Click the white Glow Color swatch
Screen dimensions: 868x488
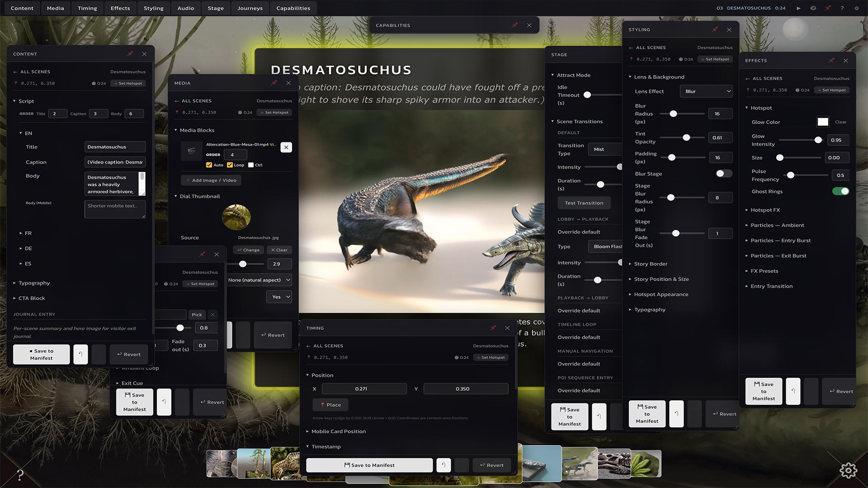click(x=823, y=122)
